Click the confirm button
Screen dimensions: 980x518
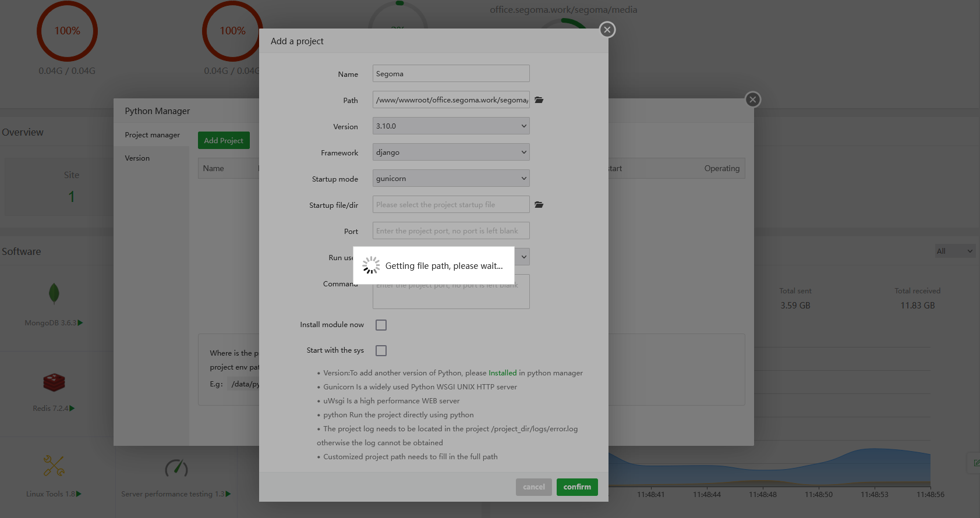(577, 487)
